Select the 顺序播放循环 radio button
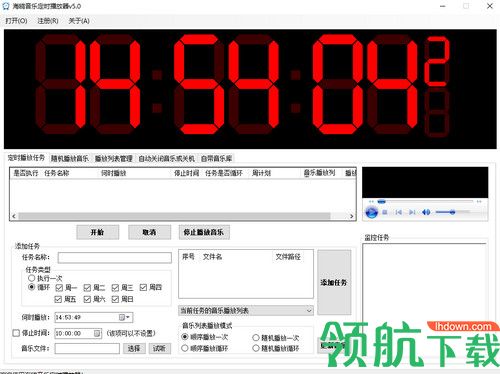 tap(185, 348)
